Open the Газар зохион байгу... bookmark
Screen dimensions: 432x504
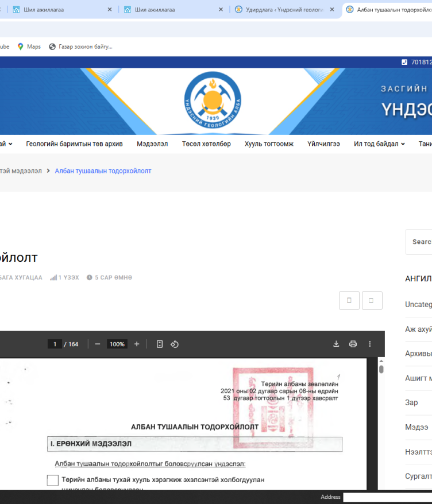click(81, 46)
